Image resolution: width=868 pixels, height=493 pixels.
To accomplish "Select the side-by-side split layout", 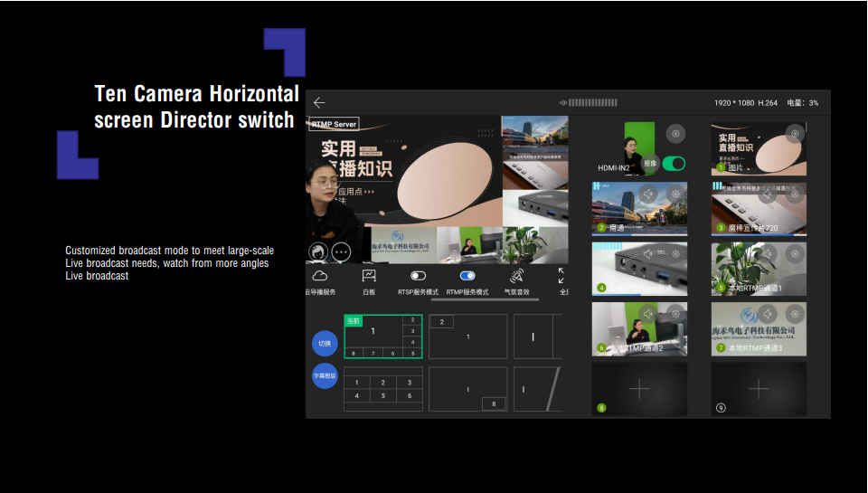I will [x=537, y=337].
